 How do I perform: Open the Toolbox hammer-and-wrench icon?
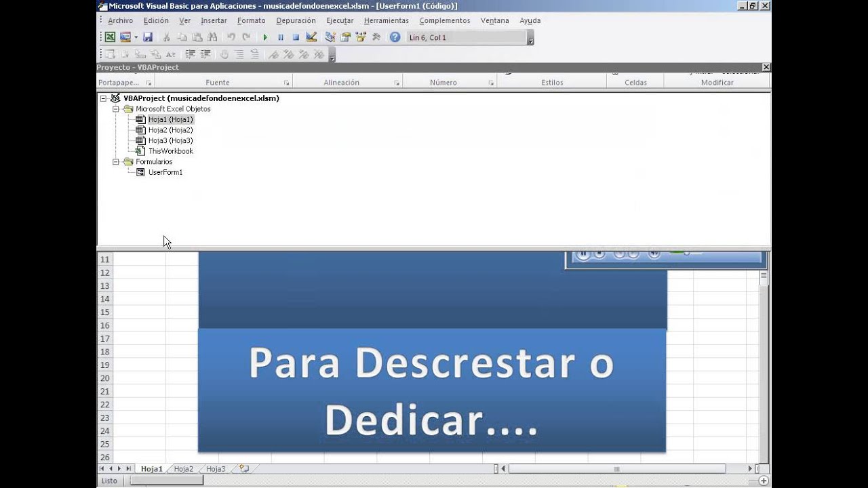[x=376, y=37]
